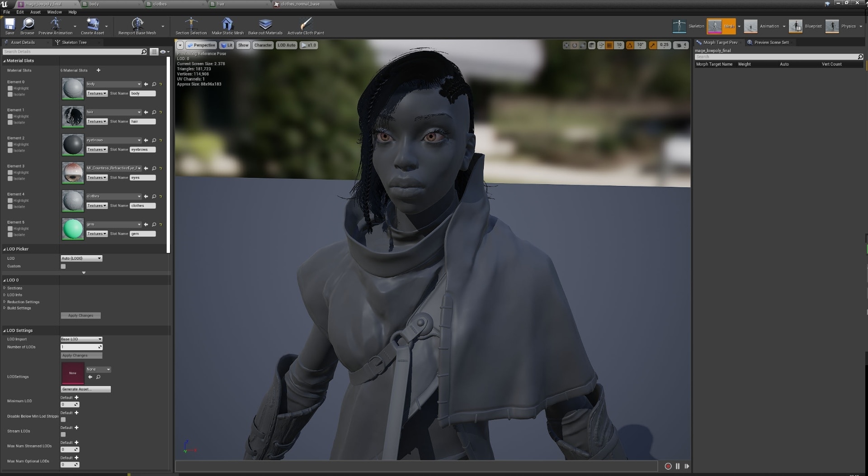Click the Reimport Base Mesh icon
Viewport: 868px width, 476px height.
pos(137,24)
